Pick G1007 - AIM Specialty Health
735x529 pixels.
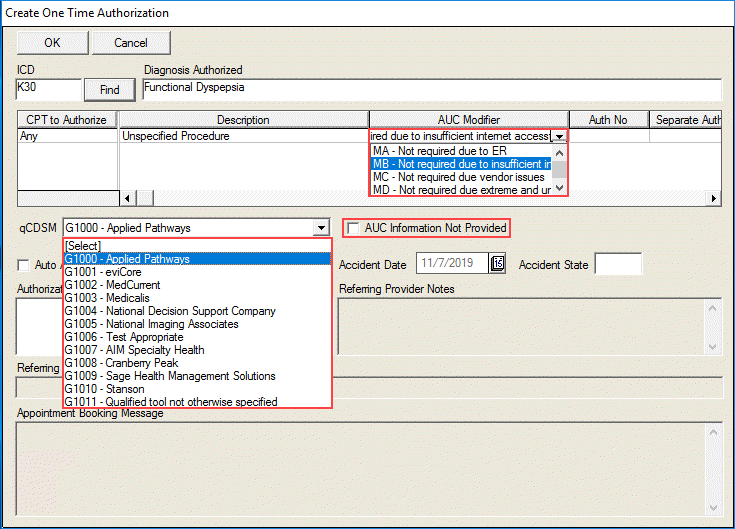[134, 350]
